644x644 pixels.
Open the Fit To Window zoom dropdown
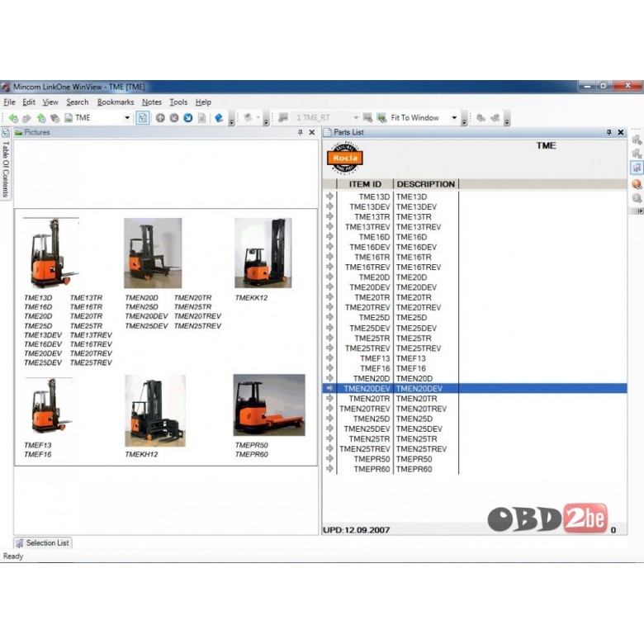[x=454, y=118]
